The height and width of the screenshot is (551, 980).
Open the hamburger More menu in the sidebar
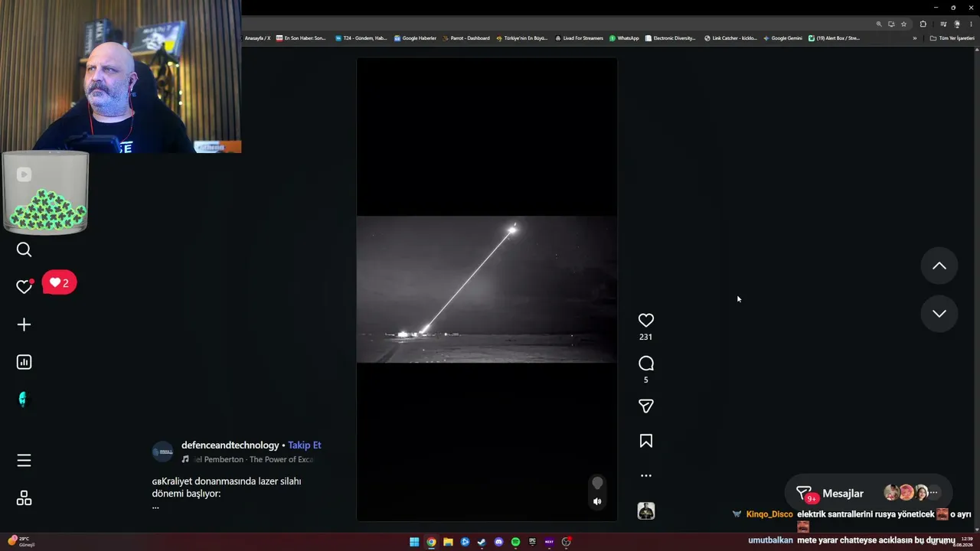(24, 460)
